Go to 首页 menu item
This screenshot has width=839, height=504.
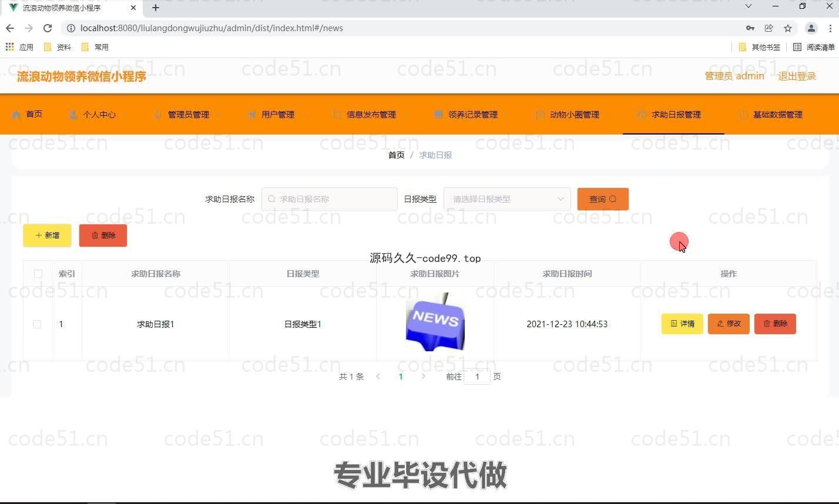tap(27, 114)
